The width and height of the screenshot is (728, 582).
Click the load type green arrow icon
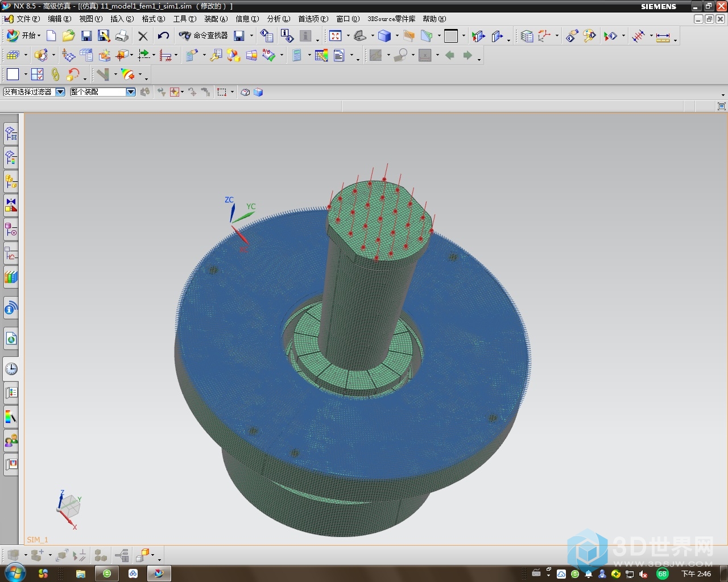pos(144,55)
